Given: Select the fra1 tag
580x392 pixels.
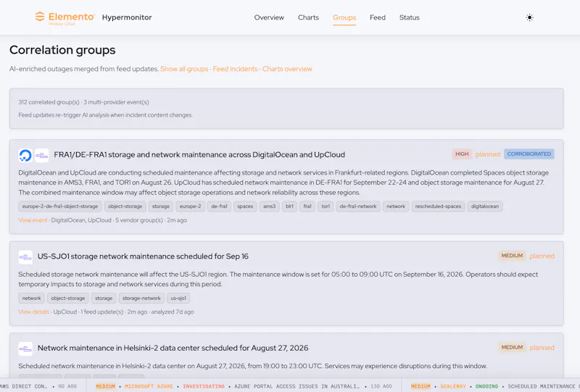Looking at the screenshot, I should click(307, 207).
